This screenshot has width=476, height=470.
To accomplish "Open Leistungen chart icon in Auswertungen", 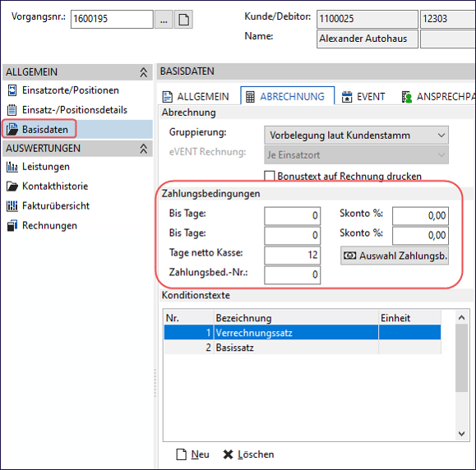I will pyautogui.click(x=12, y=167).
